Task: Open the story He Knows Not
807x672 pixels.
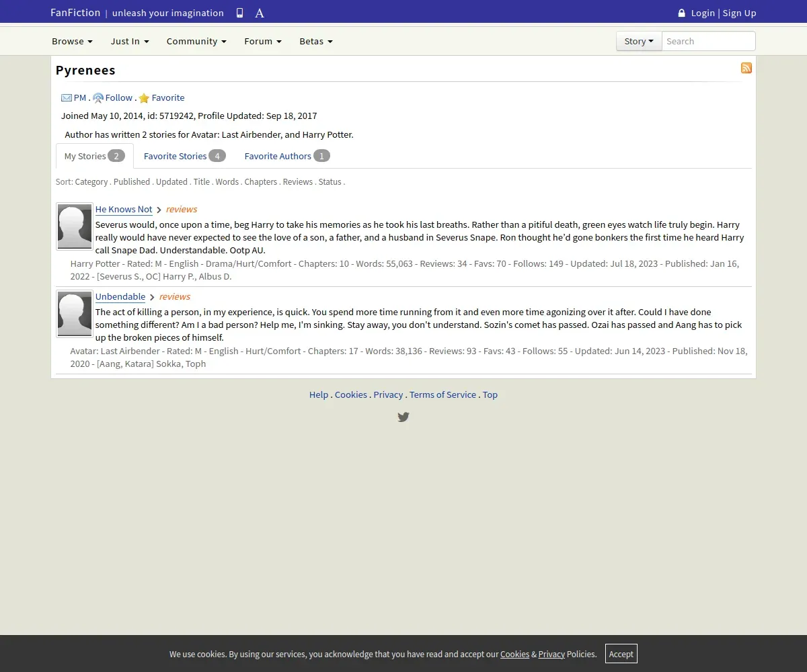Action: pyautogui.click(x=124, y=209)
